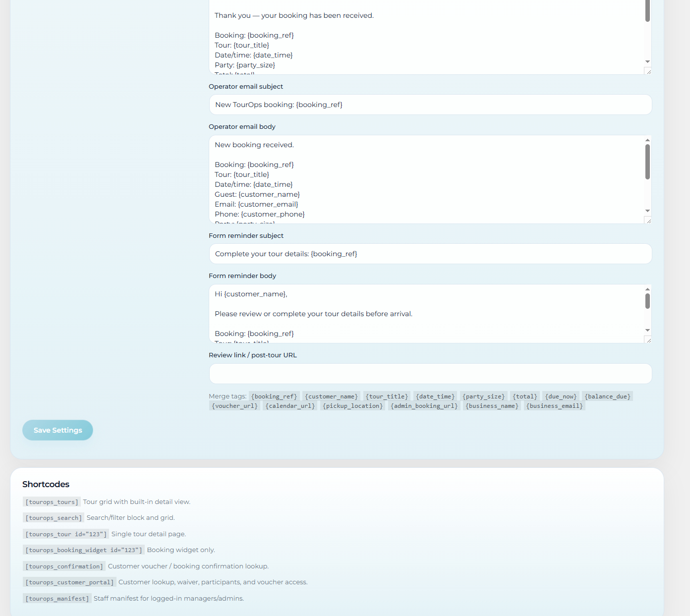
Task: Click text 'Search/filter block and grid.'
Action: coord(131,517)
